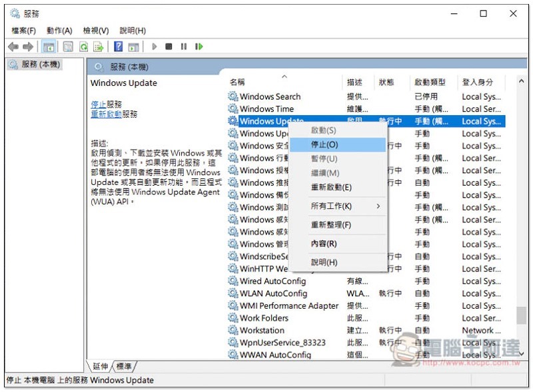Click the Refresh toolbar icon
This screenshot has height=392, width=533.
(83, 47)
